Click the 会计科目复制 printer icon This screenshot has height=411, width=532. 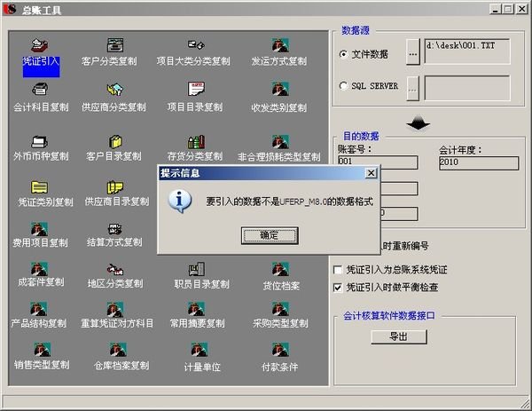pyautogui.click(x=40, y=89)
